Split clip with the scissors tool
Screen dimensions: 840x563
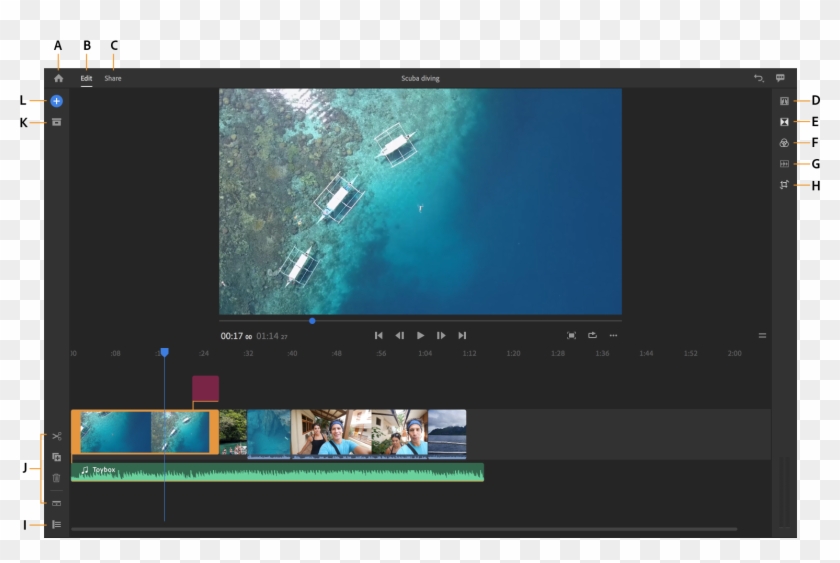[x=56, y=436]
